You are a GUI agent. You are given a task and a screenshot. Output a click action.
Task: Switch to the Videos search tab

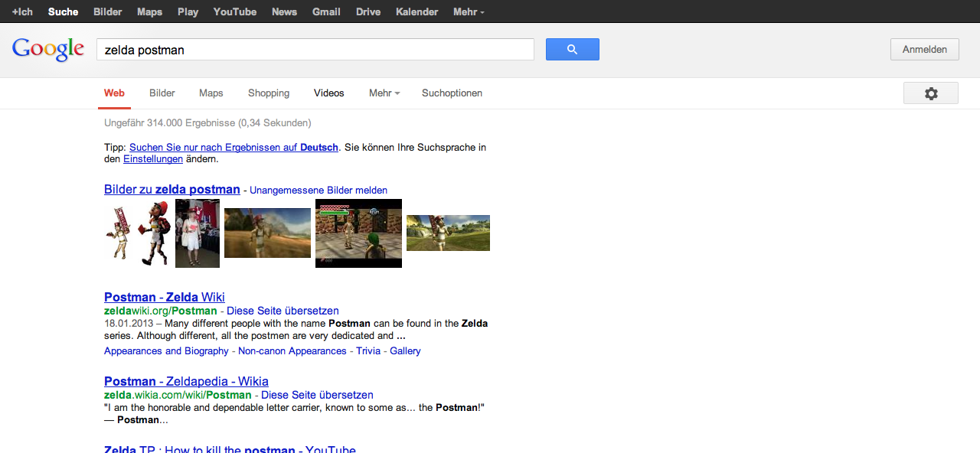click(329, 93)
